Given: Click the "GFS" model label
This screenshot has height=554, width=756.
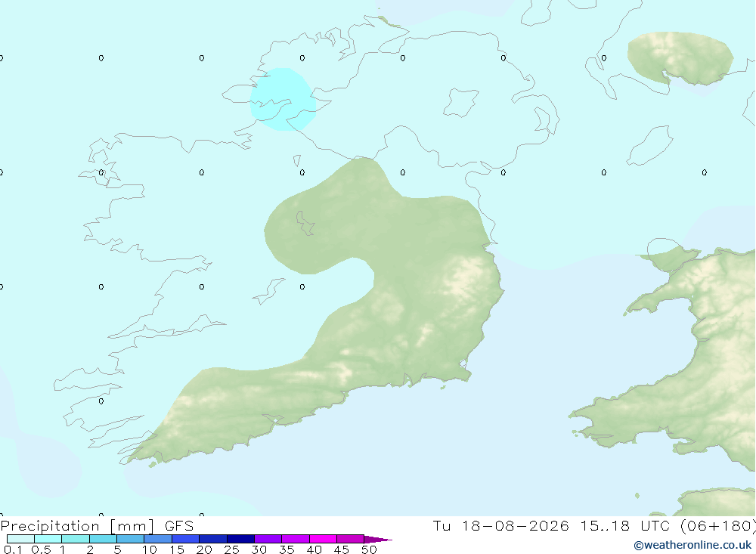Looking at the screenshot, I should point(179,526).
